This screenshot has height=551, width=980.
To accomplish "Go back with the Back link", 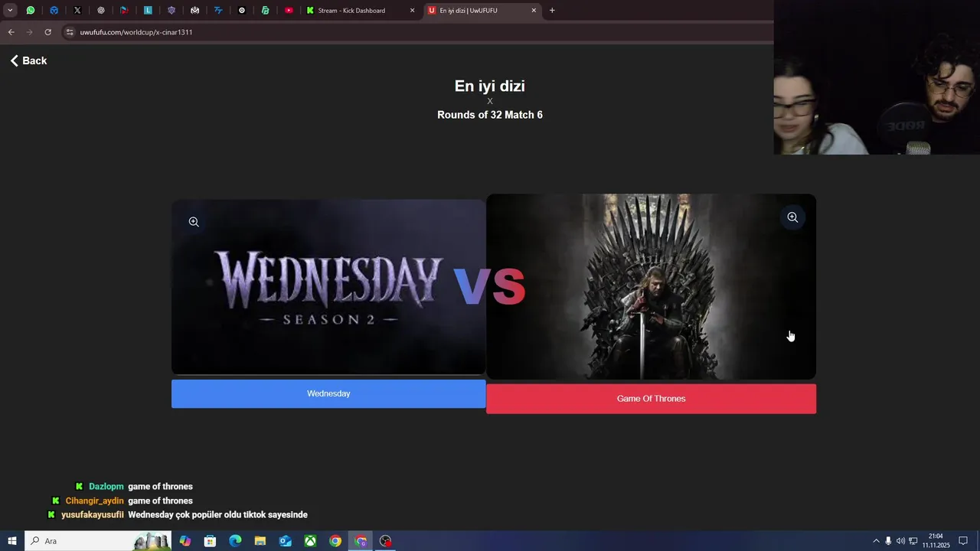I will click(28, 60).
